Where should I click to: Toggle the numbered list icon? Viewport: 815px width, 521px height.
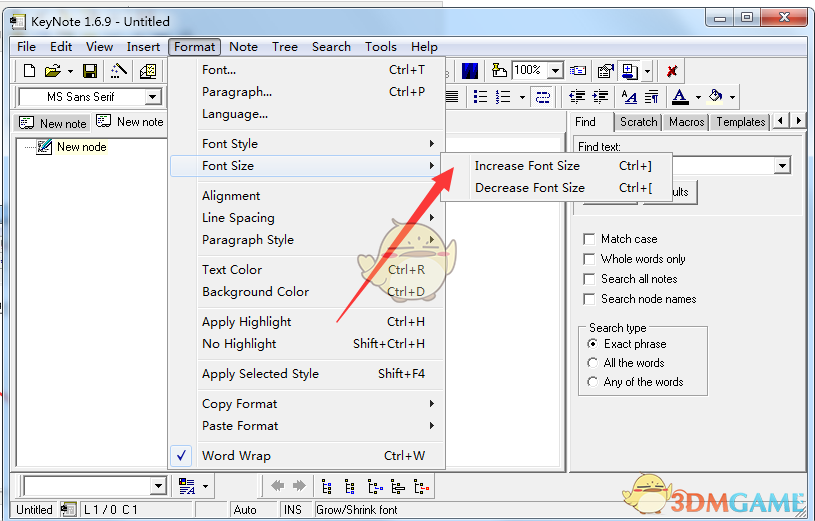pyautogui.click(x=503, y=97)
